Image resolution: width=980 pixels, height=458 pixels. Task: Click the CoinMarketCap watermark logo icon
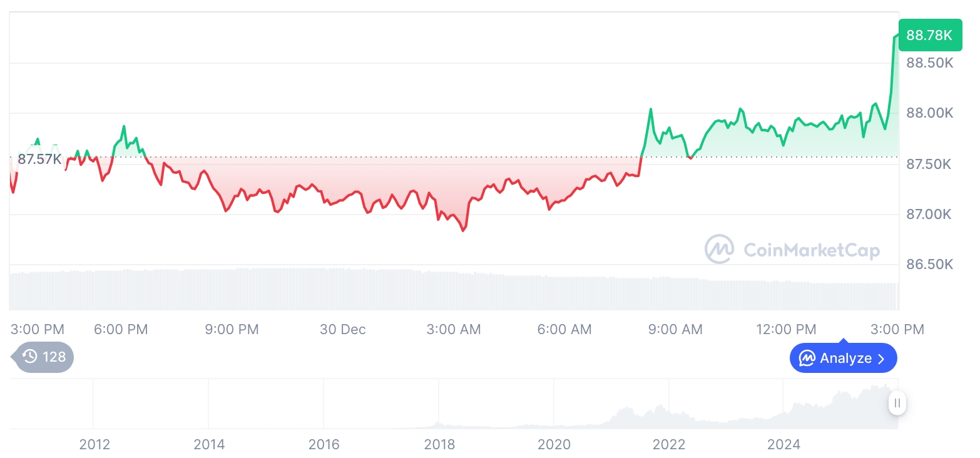[x=720, y=249]
